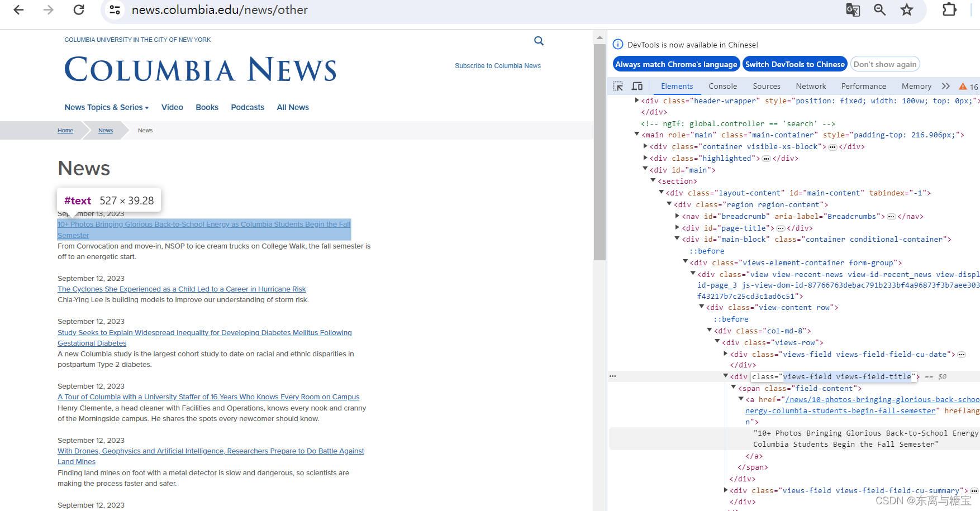This screenshot has height=511, width=980.
Task: Open the three-dot actions beside selected node
Action: [x=613, y=376]
